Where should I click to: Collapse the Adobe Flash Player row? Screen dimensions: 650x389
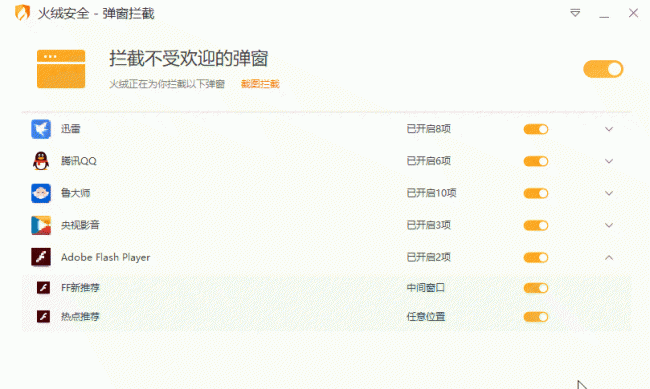click(x=609, y=258)
